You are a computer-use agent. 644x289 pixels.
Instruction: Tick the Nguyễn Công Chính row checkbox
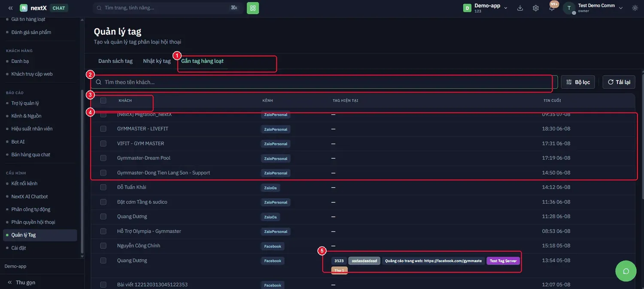coord(103,246)
